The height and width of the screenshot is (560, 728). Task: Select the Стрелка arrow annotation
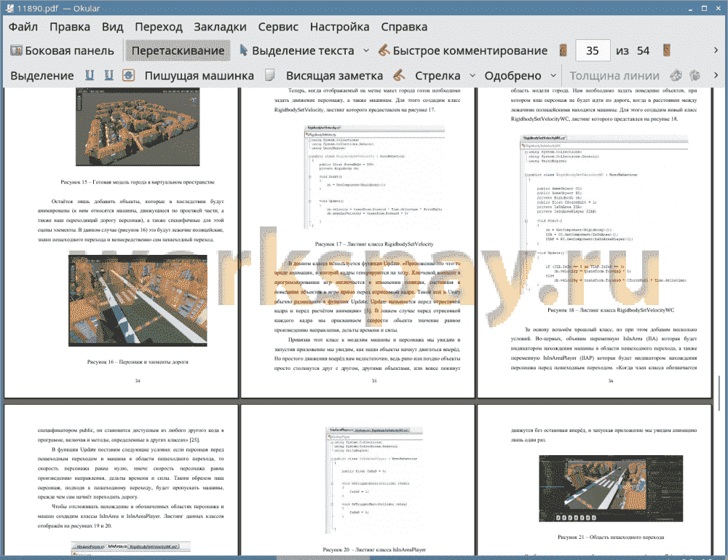tap(438, 76)
